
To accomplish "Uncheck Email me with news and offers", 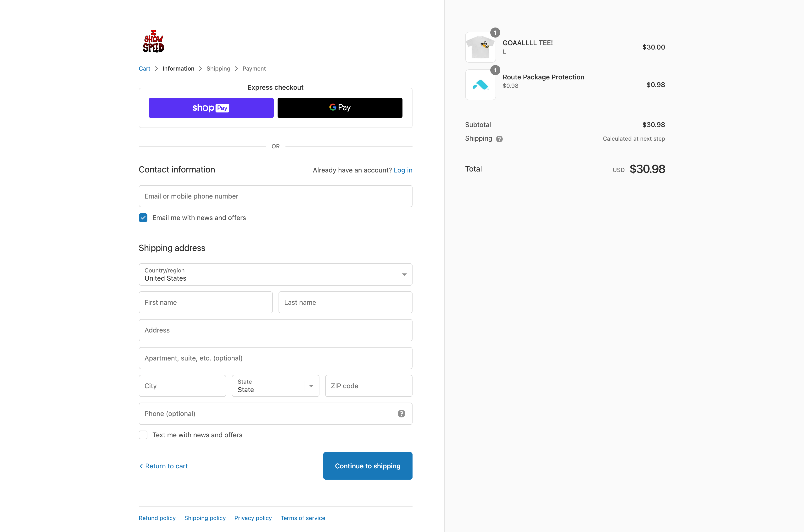I will point(143,218).
